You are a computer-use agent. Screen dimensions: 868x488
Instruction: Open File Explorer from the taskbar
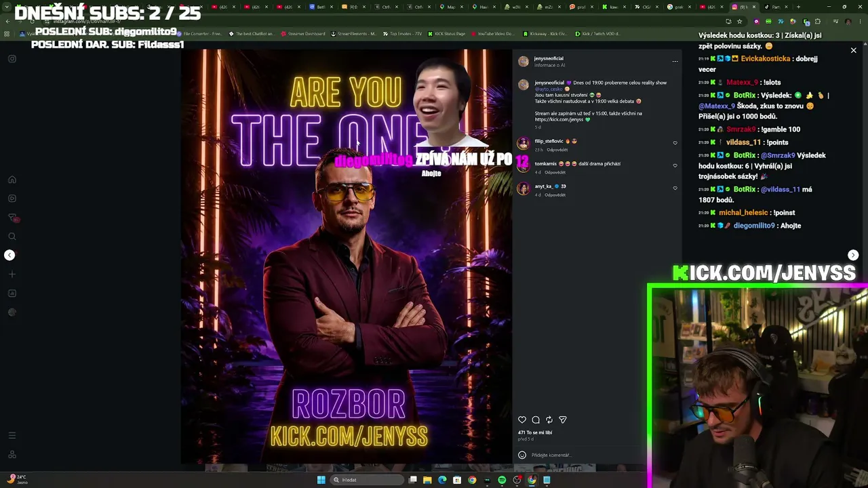click(x=427, y=480)
